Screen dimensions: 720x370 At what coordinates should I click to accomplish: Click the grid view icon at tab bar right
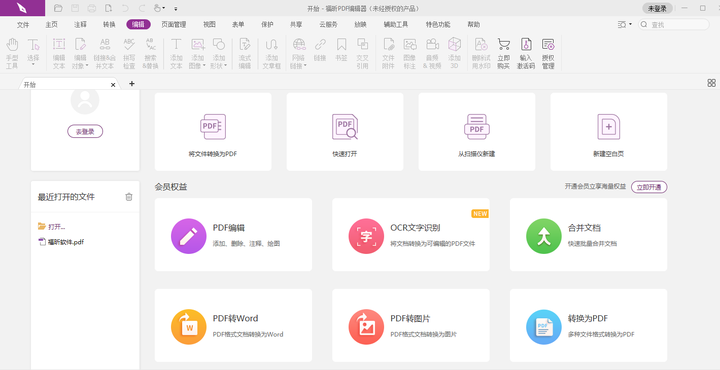coord(711,83)
